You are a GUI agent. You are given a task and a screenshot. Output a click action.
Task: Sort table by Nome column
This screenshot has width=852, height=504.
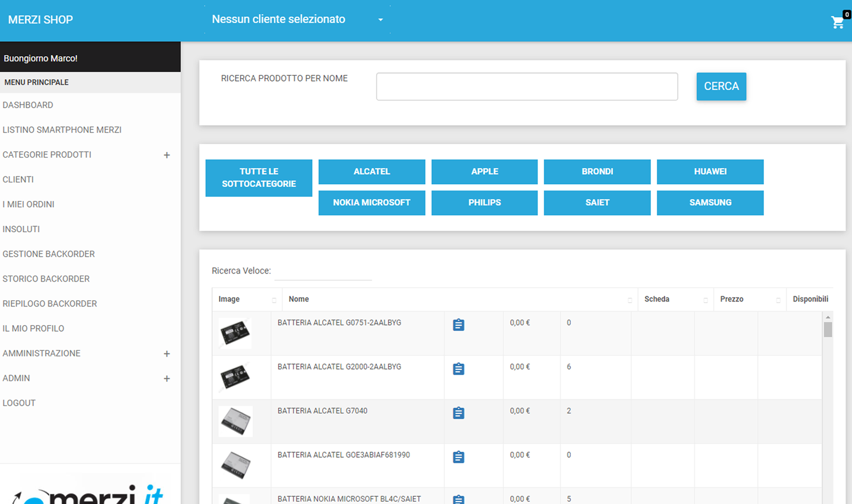460,299
